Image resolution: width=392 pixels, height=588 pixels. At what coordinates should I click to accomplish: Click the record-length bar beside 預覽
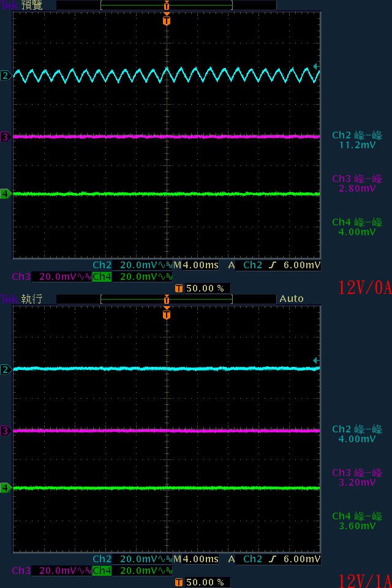pos(167,6)
